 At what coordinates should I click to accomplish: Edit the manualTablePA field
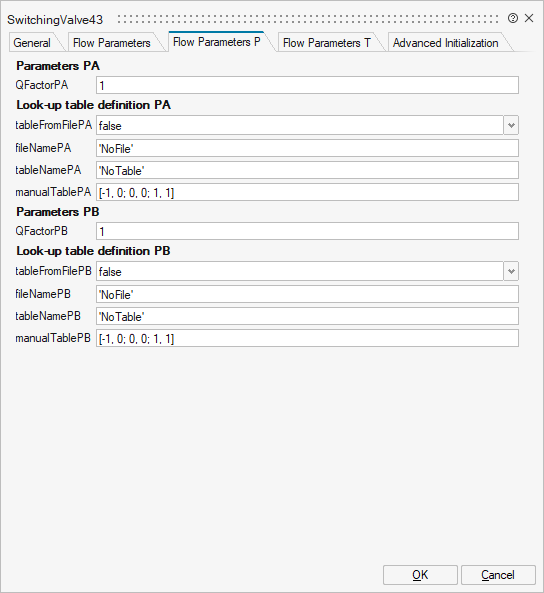tap(307, 192)
